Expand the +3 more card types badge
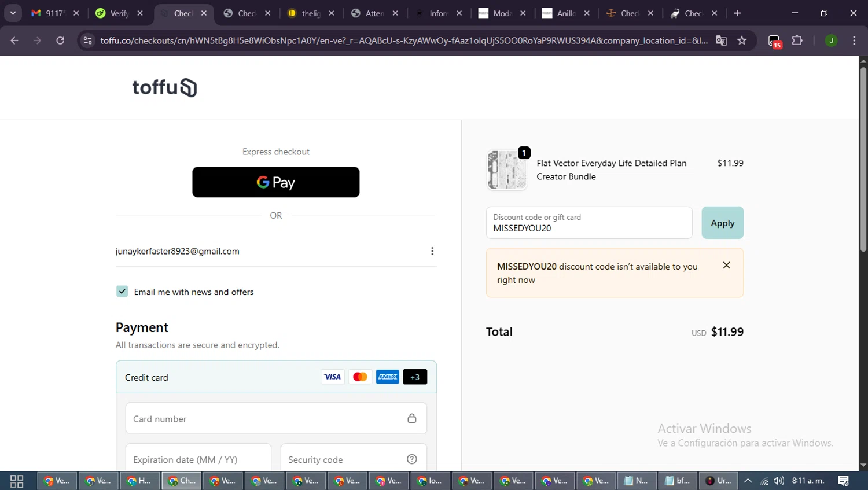 coord(415,377)
